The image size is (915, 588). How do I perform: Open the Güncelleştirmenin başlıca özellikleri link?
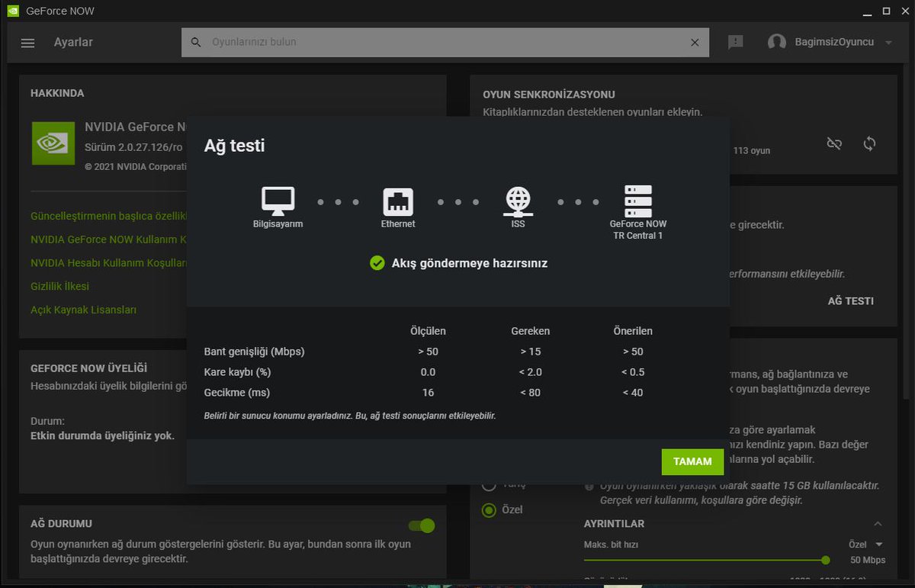tap(108, 216)
